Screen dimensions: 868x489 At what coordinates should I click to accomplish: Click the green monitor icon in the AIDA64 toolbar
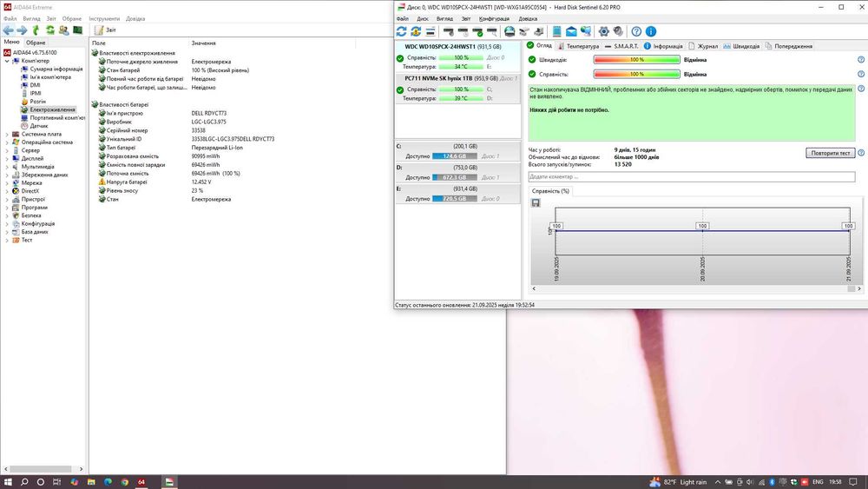coord(77,30)
